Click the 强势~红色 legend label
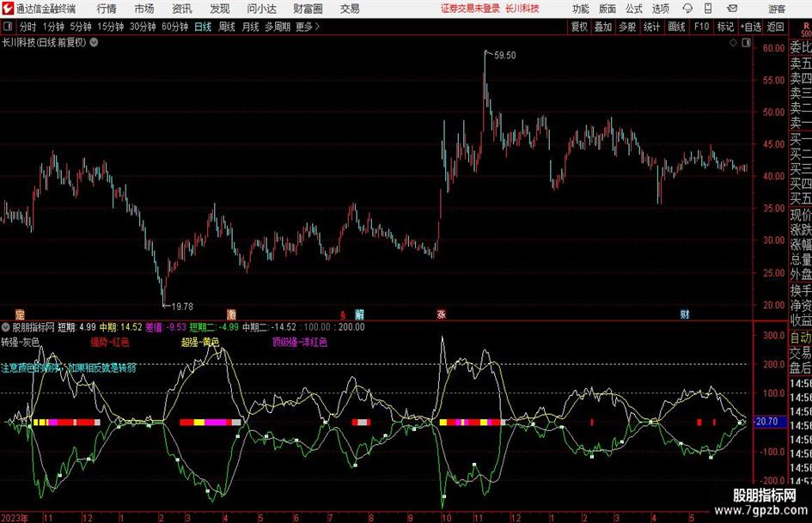Screen dimensions: 812x523 point(110,343)
